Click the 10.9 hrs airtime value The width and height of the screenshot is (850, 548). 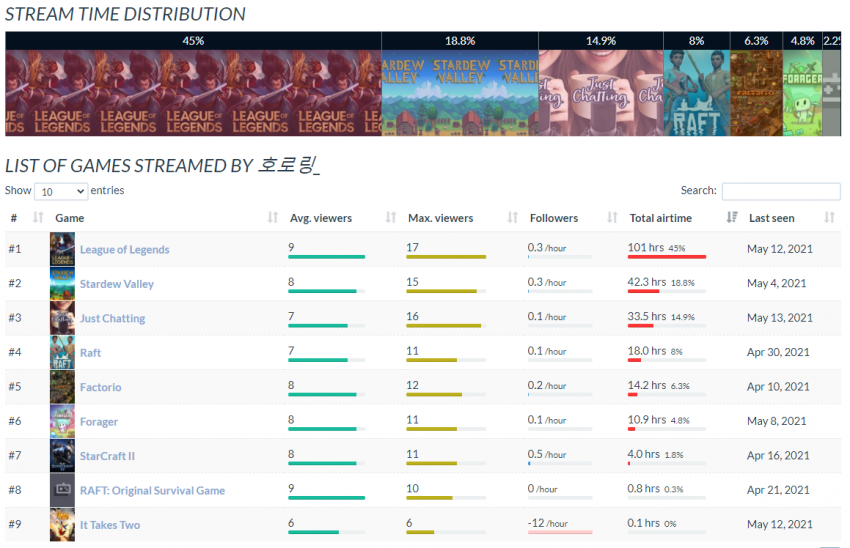coord(647,420)
